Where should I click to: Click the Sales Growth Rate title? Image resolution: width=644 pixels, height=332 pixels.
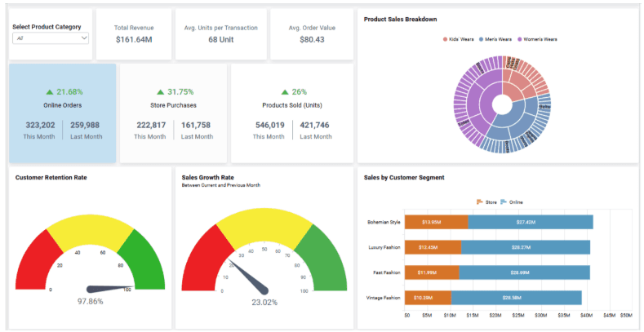tap(208, 178)
